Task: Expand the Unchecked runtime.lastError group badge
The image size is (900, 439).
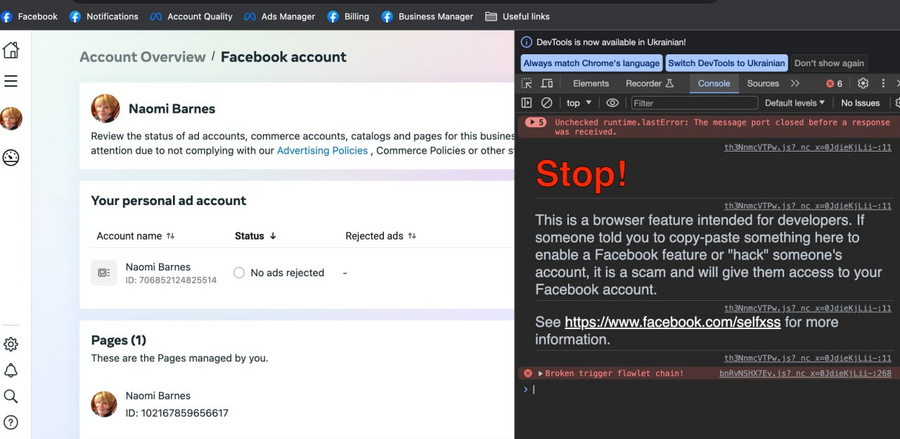Action: coord(536,122)
